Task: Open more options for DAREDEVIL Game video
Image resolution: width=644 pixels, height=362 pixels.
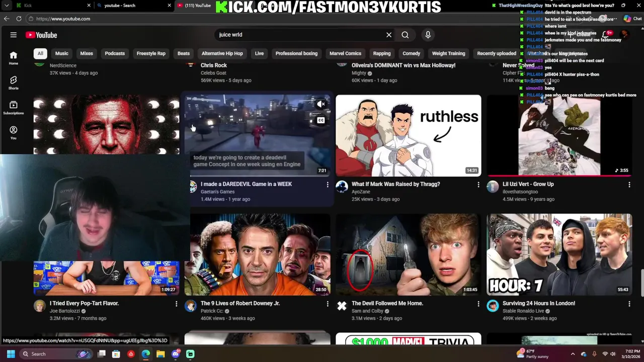Action: [328, 185]
